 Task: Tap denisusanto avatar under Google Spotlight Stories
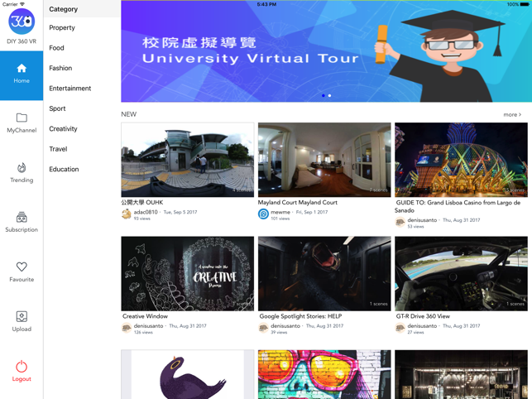tap(264, 328)
